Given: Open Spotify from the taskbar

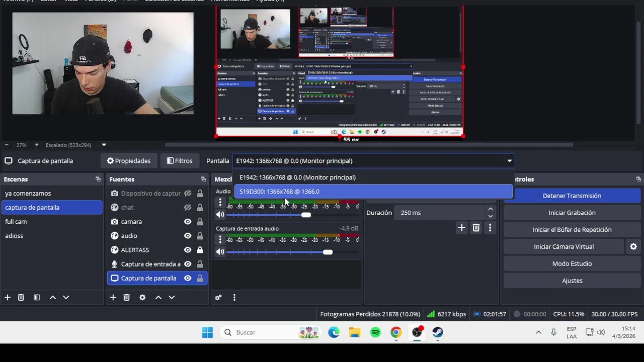Looking at the screenshot, I should (x=375, y=332).
